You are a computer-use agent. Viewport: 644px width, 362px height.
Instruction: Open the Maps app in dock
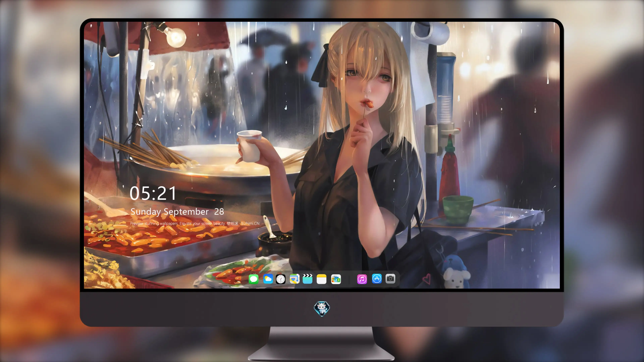[294, 279]
